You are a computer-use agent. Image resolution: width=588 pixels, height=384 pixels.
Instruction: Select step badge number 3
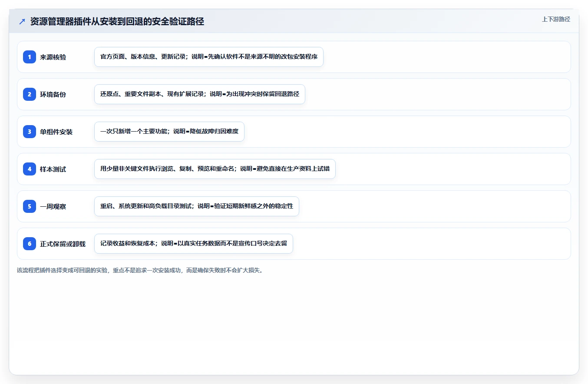click(30, 132)
